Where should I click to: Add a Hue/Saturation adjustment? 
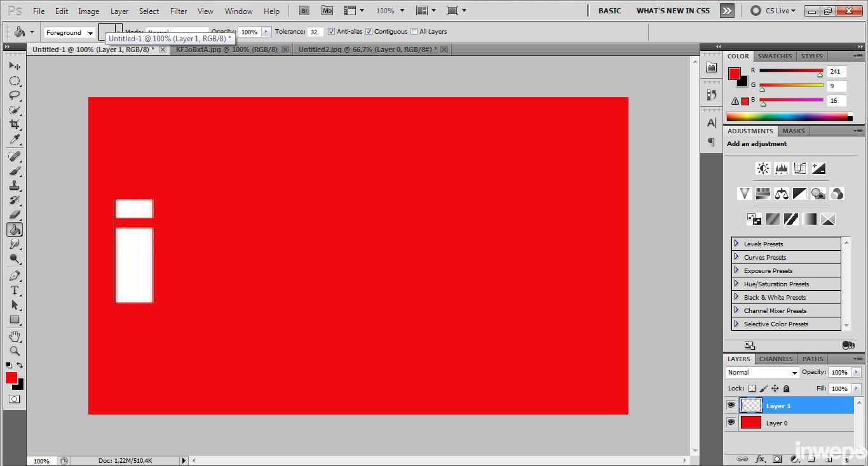[x=763, y=194]
